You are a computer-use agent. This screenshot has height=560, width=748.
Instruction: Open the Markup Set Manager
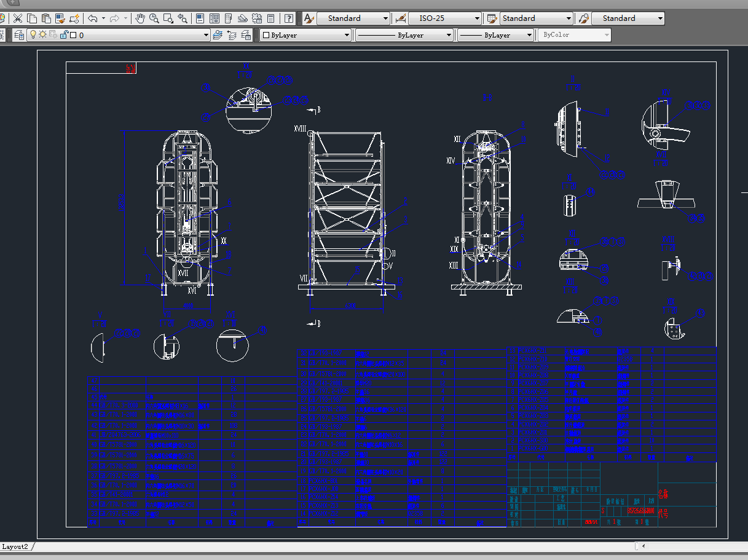pyautogui.click(x=257, y=18)
